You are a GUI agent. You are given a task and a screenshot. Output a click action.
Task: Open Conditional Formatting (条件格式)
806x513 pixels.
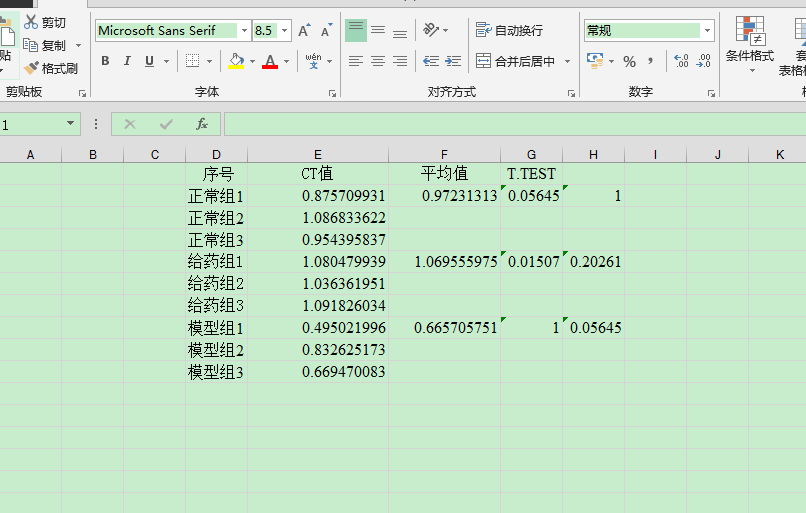tap(749, 44)
